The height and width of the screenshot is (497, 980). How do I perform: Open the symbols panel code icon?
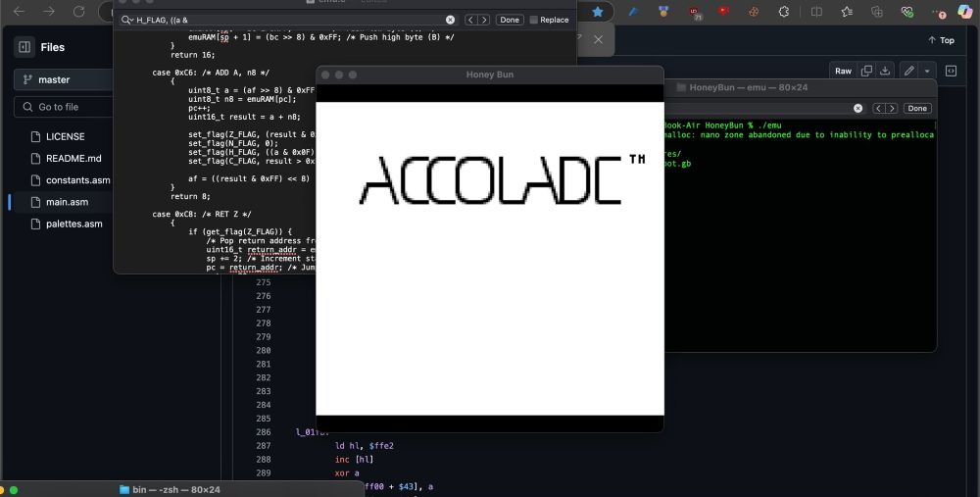[x=951, y=71]
